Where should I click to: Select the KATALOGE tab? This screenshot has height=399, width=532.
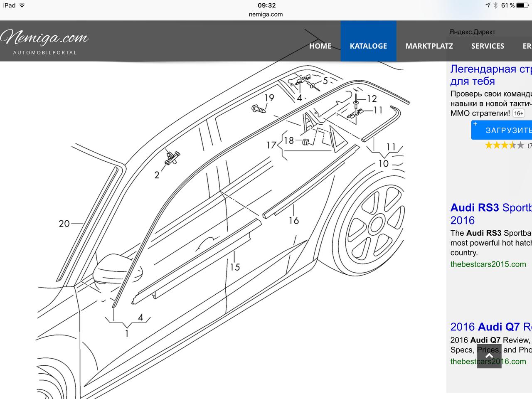click(368, 46)
